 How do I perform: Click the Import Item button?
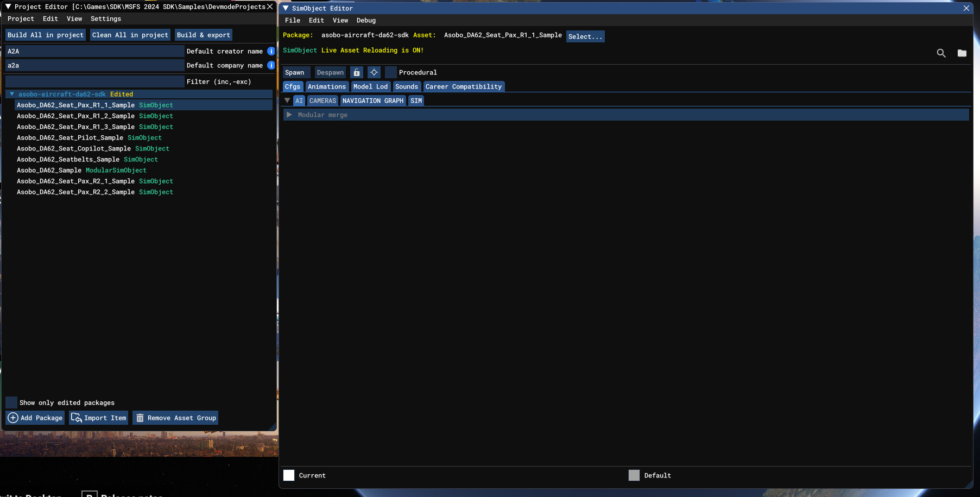(99, 418)
